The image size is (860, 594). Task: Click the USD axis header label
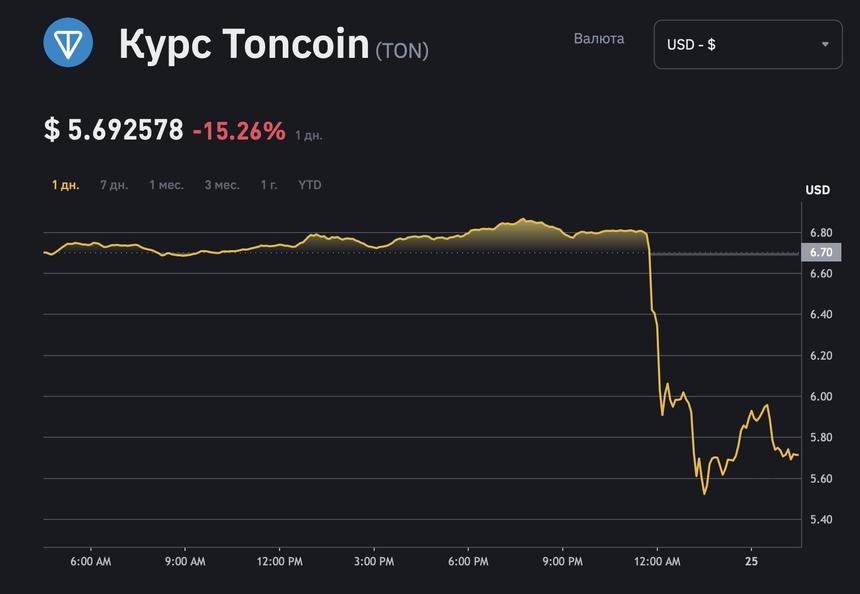[x=817, y=190]
